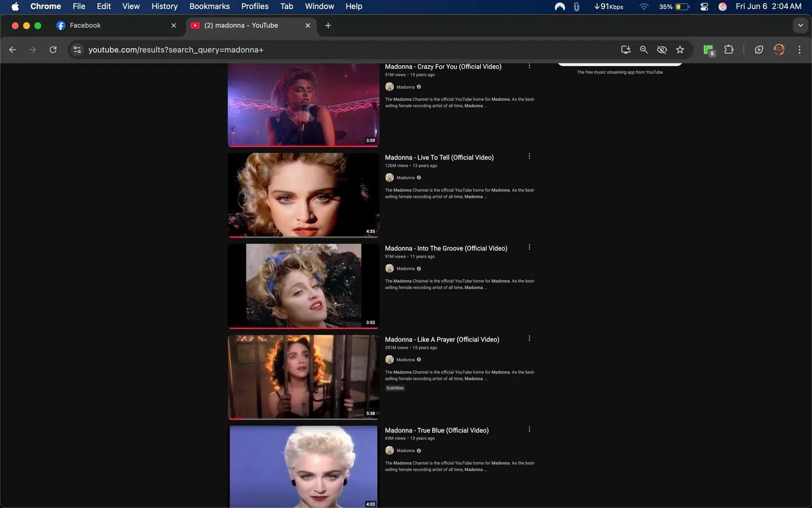Click the energy saver leaf icon
The image size is (812, 508).
coord(759,49)
